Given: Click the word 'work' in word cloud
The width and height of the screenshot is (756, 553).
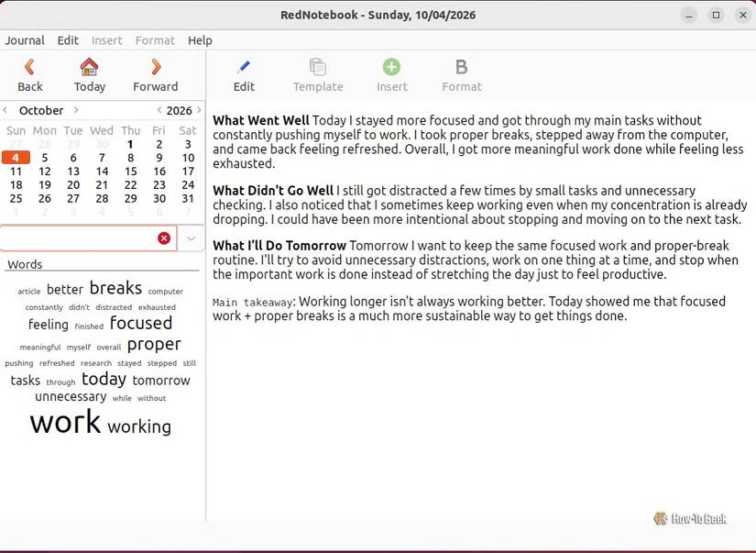Looking at the screenshot, I should 65,422.
